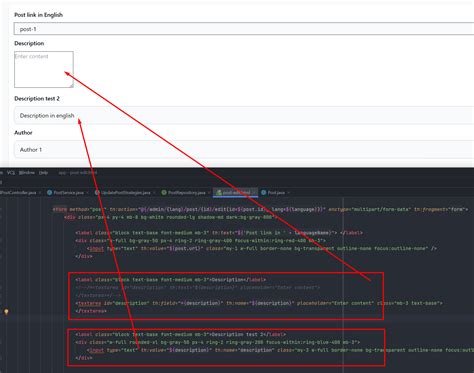Open the VCS menu in the IDE
474x373 pixels.
coord(11,173)
